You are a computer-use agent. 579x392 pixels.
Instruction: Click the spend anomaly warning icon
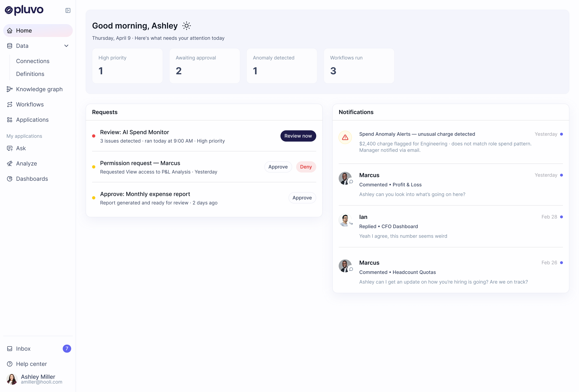click(x=345, y=137)
